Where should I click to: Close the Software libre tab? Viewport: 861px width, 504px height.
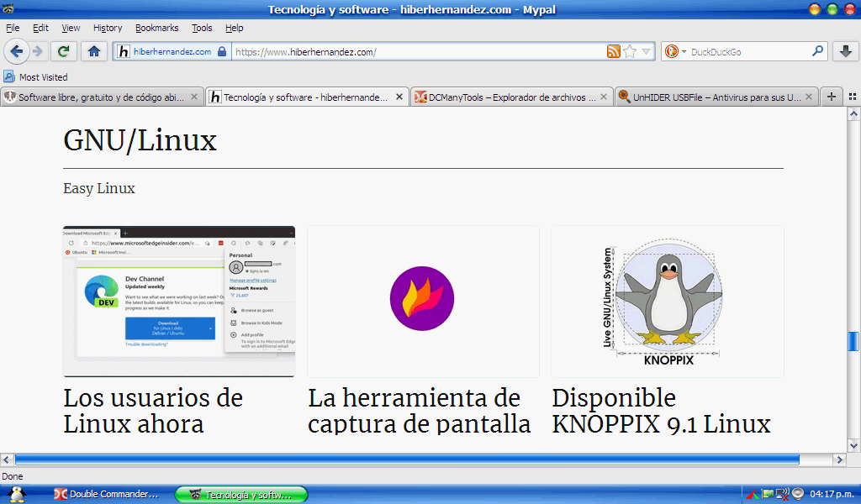194,97
